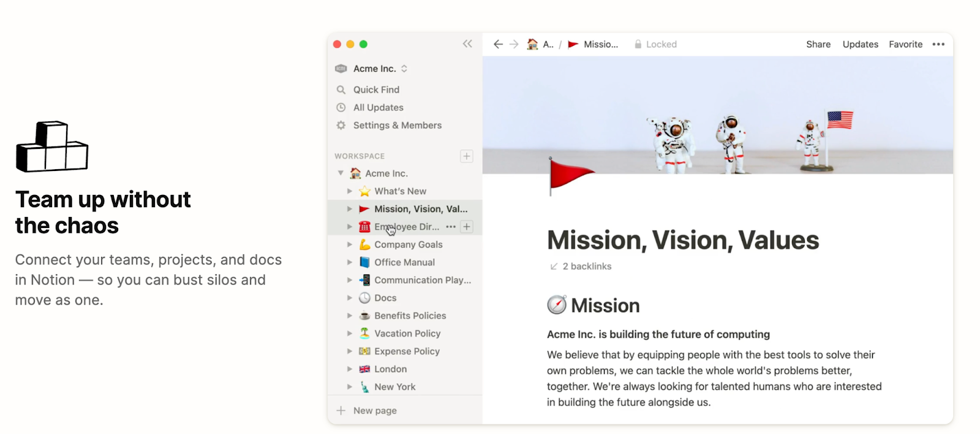Go forward with the right arrow
Image resolution: width=980 pixels, height=434 pixels.
tap(514, 44)
